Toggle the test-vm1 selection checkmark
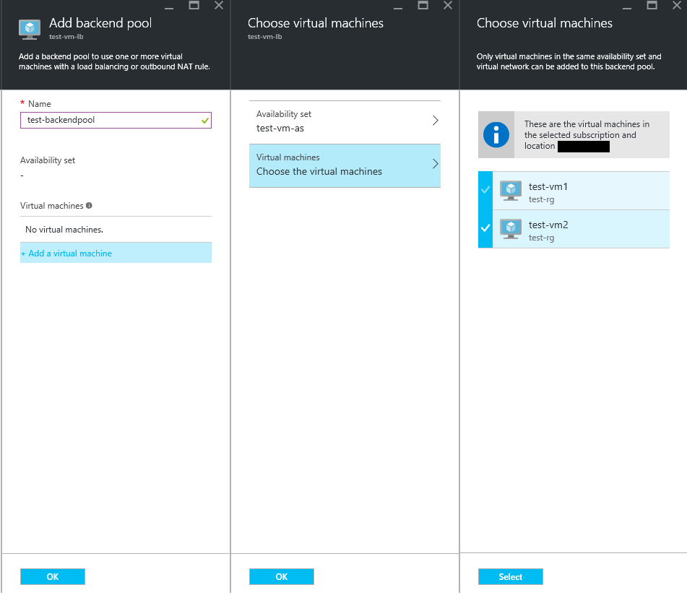Viewport: 687px width, 616px height. (485, 191)
